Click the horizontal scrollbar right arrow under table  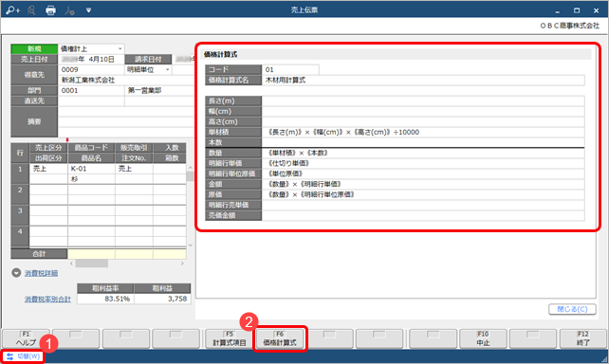182,264
